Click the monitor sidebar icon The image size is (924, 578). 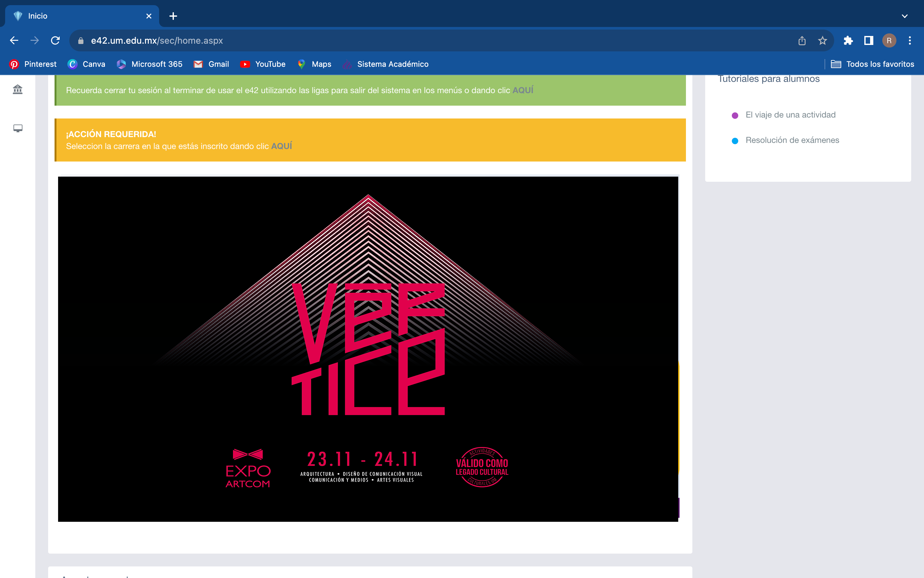coord(18,128)
